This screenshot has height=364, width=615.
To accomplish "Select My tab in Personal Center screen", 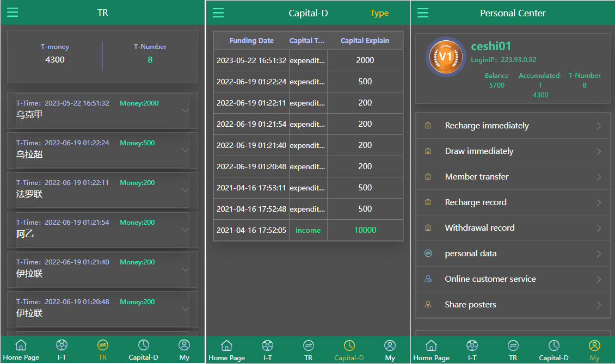I will coord(594,350).
